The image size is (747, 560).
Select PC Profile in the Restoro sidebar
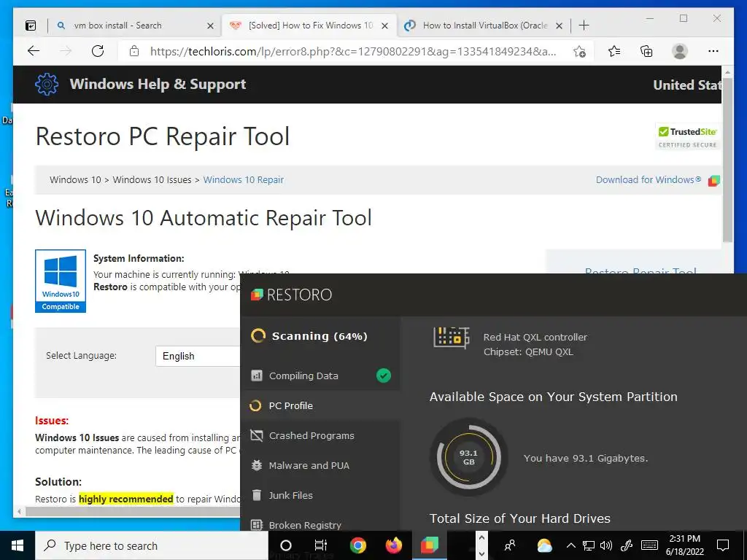click(320, 405)
